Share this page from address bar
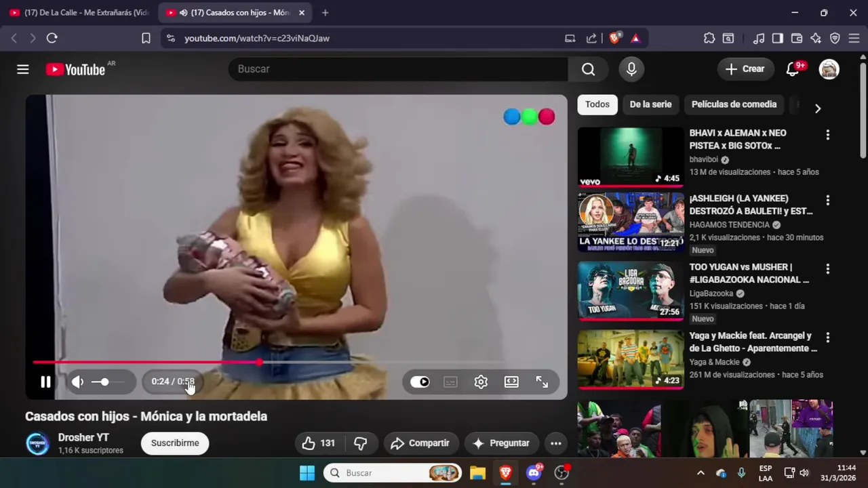 [x=591, y=38]
